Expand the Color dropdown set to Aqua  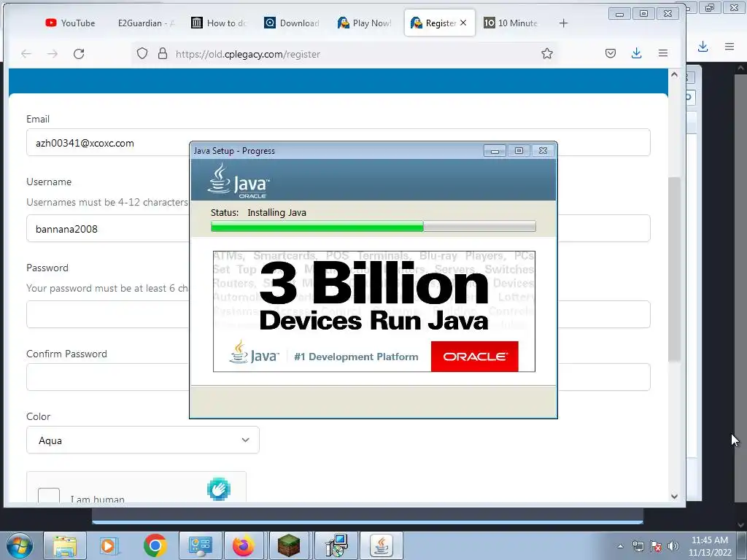[143, 440]
